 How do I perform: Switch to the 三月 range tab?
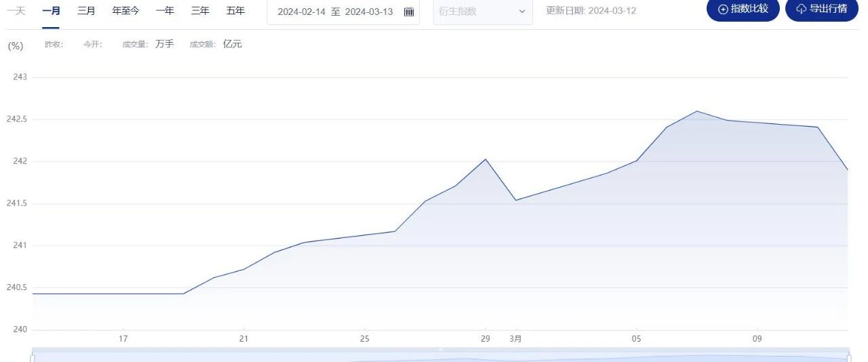pyautogui.click(x=86, y=11)
